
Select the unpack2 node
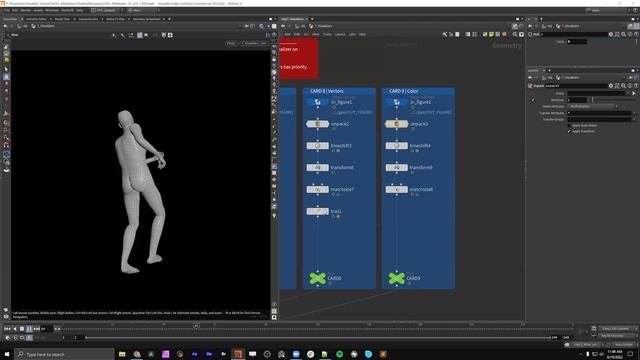point(318,124)
